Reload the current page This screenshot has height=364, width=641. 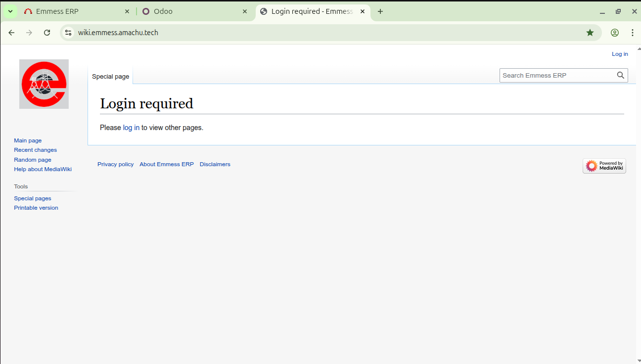click(47, 33)
